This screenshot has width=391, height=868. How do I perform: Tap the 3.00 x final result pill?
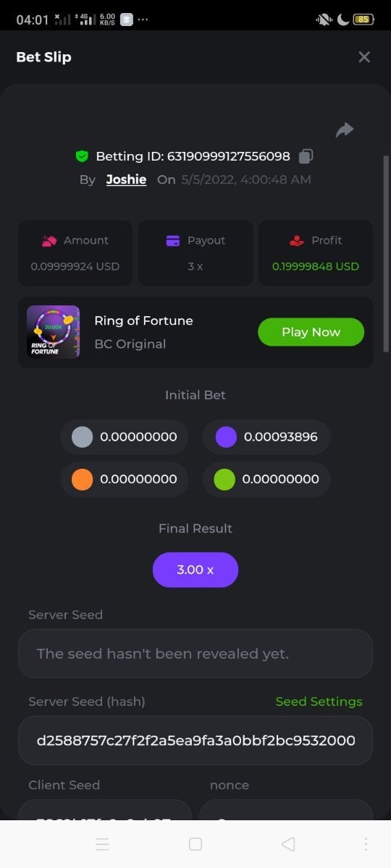pos(195,570)
